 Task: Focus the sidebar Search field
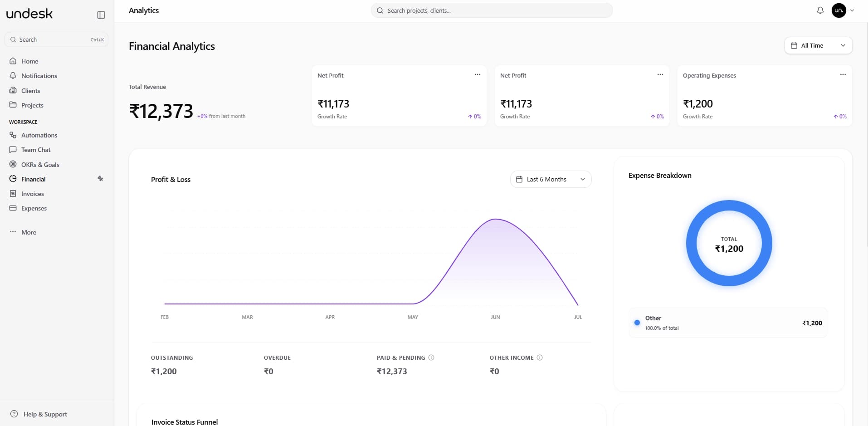56,39
